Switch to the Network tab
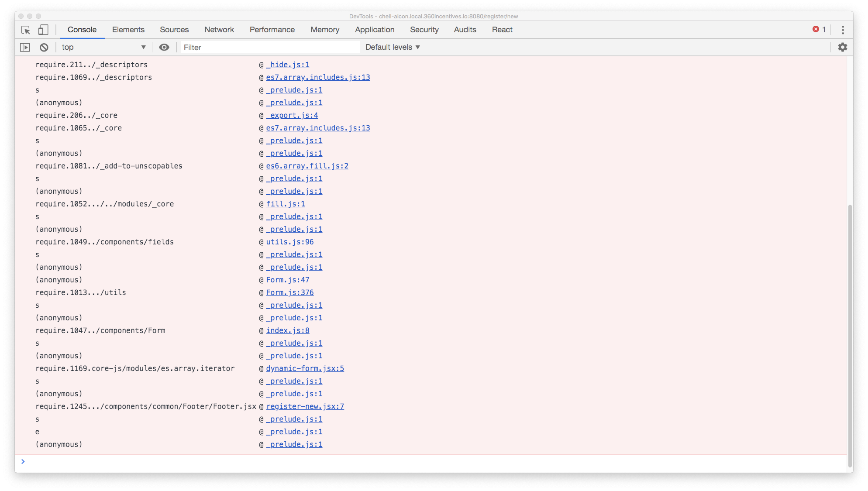 coord(219,30)
